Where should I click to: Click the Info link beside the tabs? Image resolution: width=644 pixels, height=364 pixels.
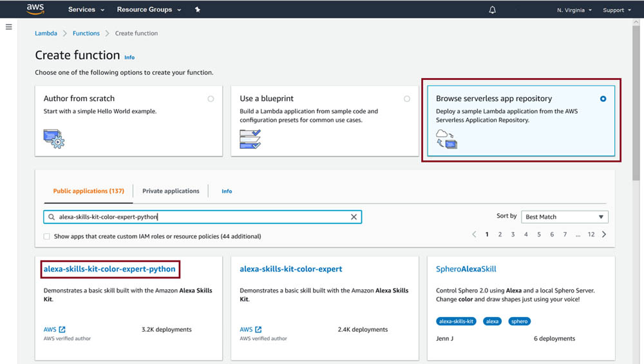[x=227, y=191]
